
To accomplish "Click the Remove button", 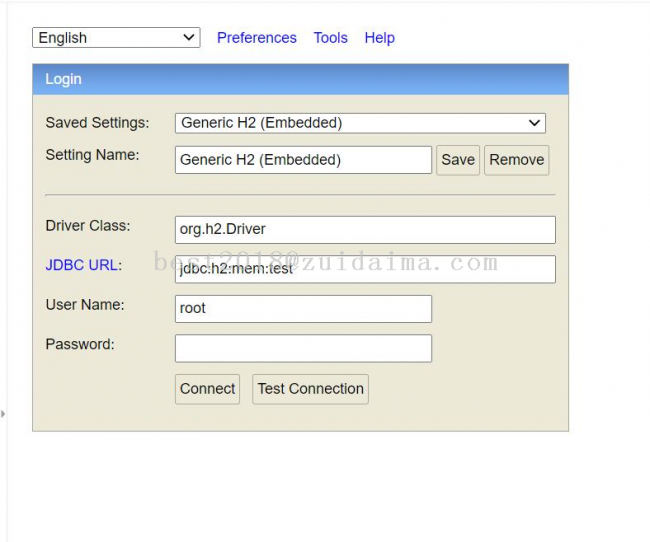I will point(517,160).
